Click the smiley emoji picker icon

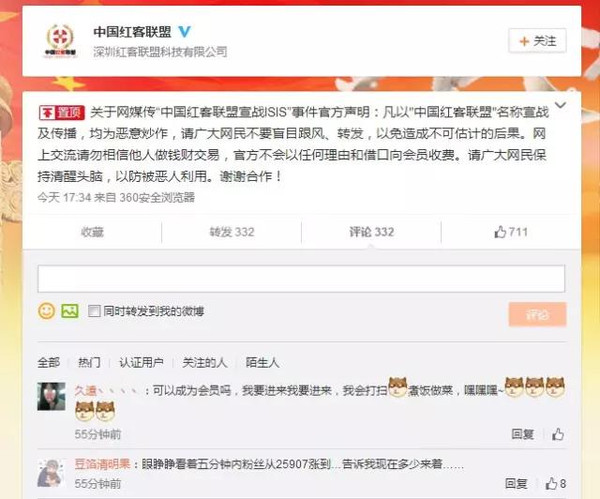point(47,311)
